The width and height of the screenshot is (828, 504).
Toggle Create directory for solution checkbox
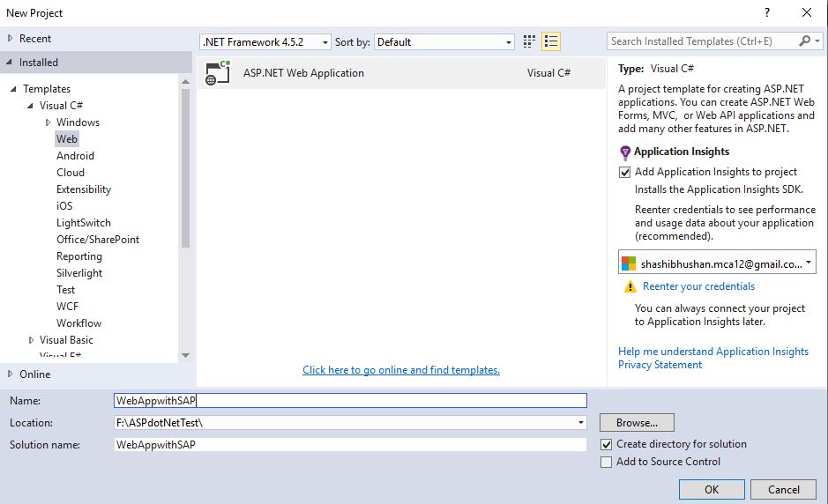pyautogui.click(x=606, y=444)
